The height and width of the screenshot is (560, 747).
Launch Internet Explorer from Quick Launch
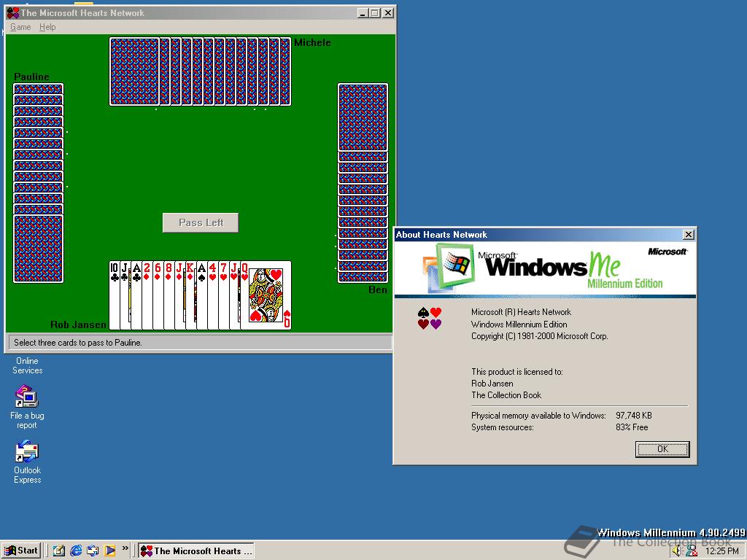pyautogui.click(x=76, y=551)
